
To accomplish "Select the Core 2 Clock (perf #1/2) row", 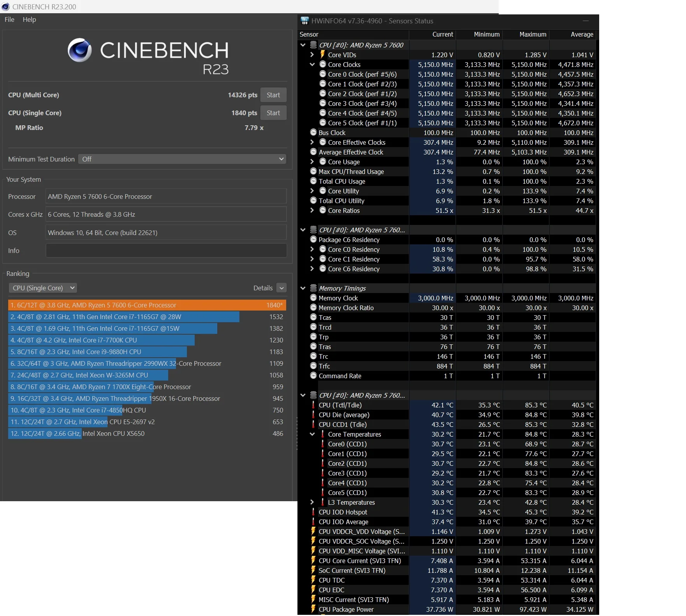I will (447, 93).
